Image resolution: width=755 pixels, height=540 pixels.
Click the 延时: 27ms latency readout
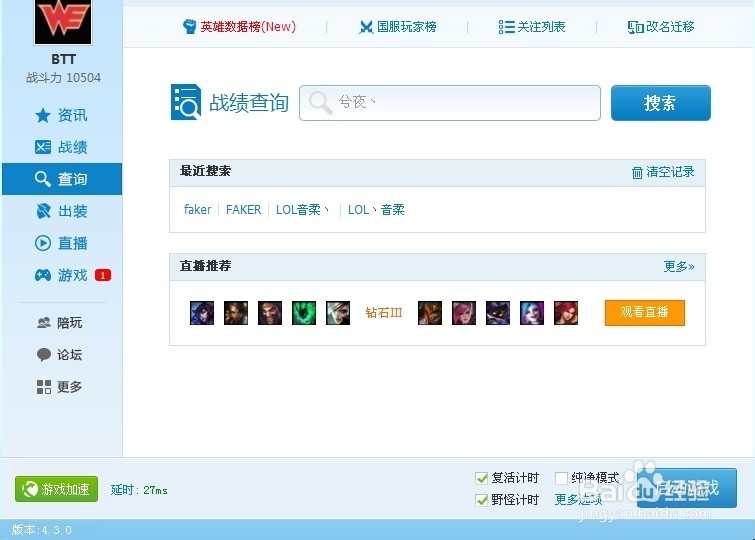[139, 490]
